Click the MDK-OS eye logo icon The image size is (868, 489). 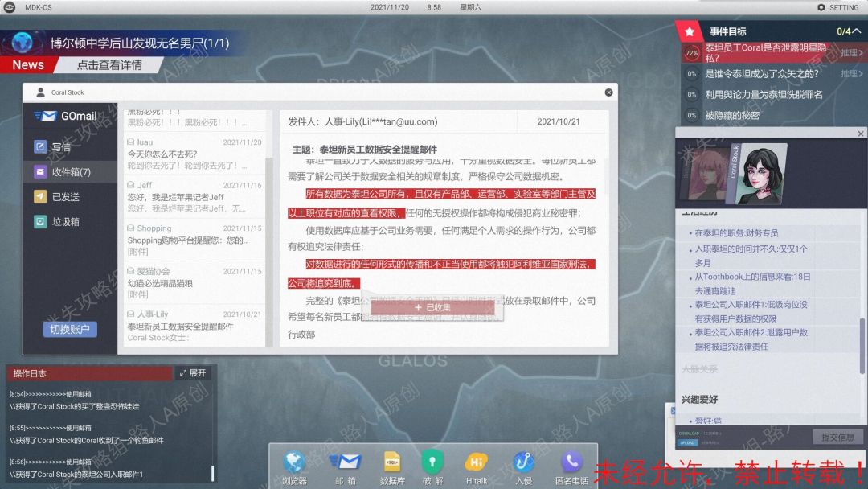coord(10,7)
